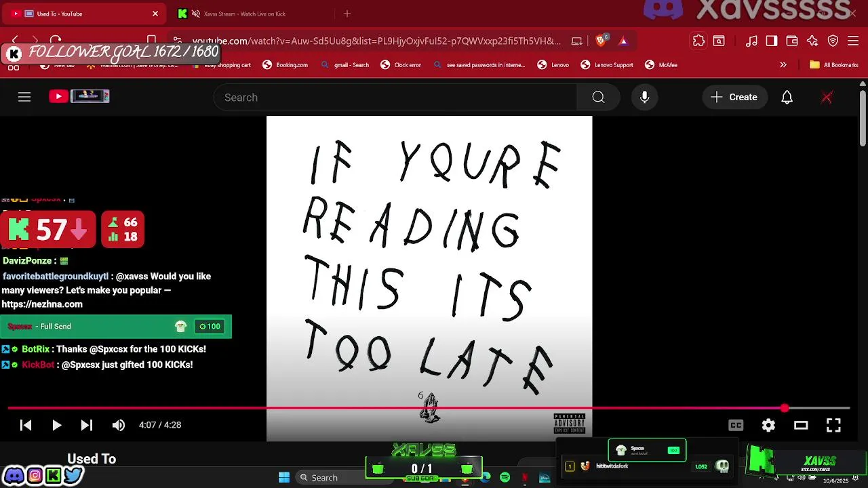The image size is (868, 488).
Task: Click the progress bar scrubber handle
Action: tap(785, 408)
